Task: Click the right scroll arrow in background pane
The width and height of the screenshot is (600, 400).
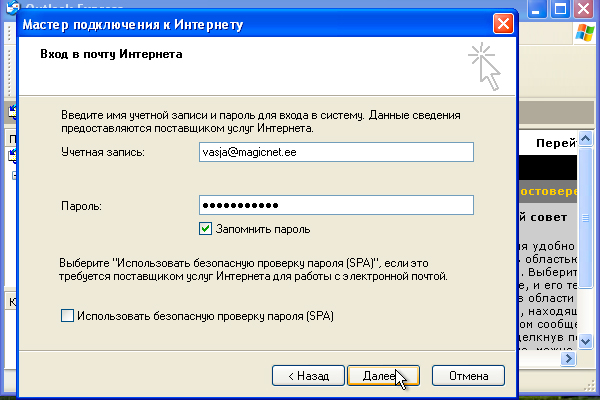Action: (568, 359)
